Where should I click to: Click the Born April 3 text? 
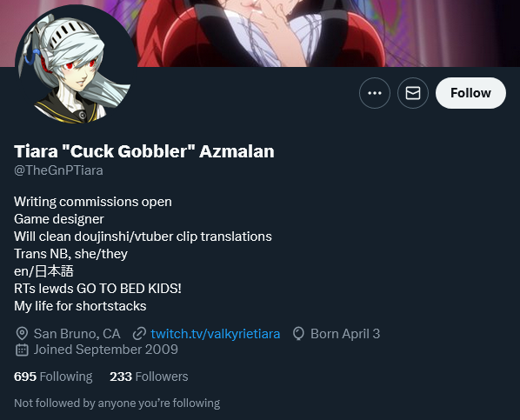(345, 334)
